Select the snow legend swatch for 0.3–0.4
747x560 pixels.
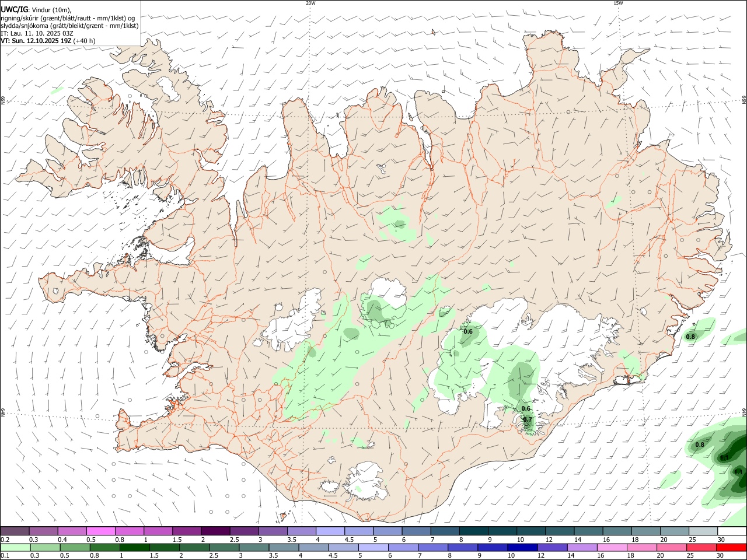[x=44, y=531]
